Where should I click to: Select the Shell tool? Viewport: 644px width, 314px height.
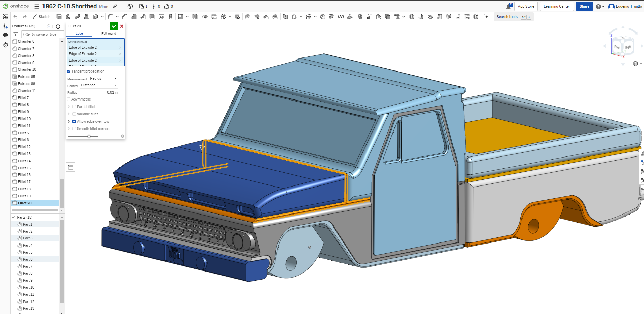(x=152, y=16)
